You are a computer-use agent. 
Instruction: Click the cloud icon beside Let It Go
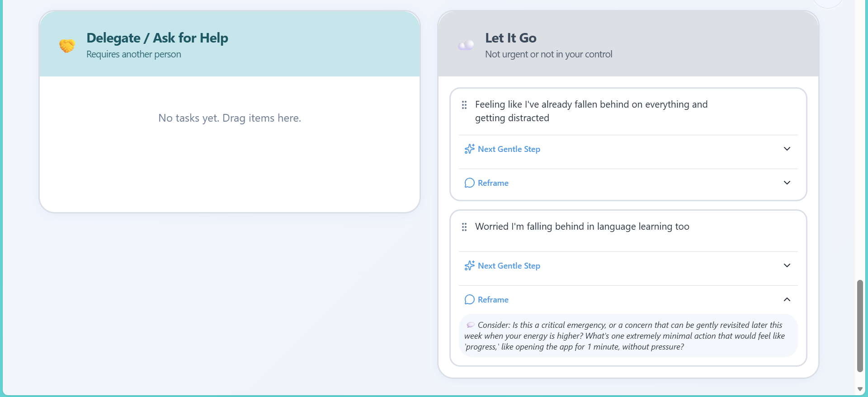(466, 45)
